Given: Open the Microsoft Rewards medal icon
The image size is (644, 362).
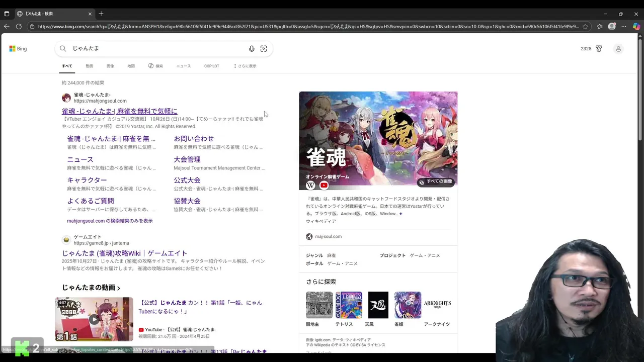Looking at the screenshot, I should 599,49.
